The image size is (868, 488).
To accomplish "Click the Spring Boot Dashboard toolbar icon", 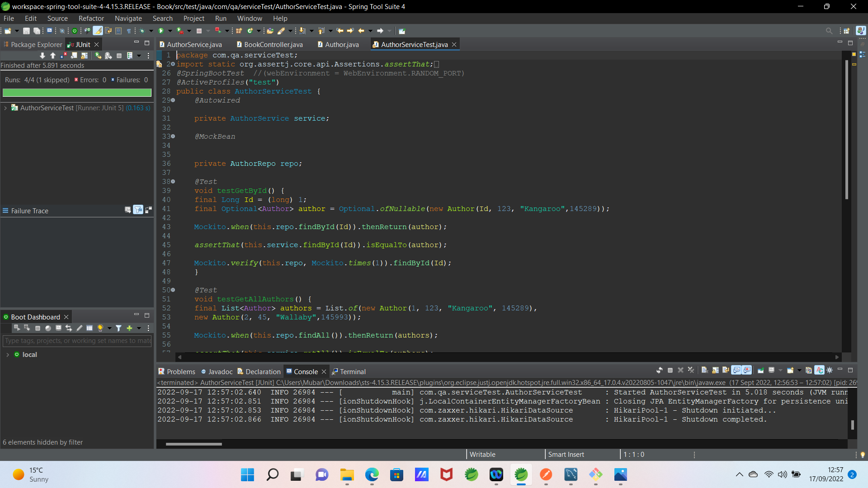I will click(75, 31).
